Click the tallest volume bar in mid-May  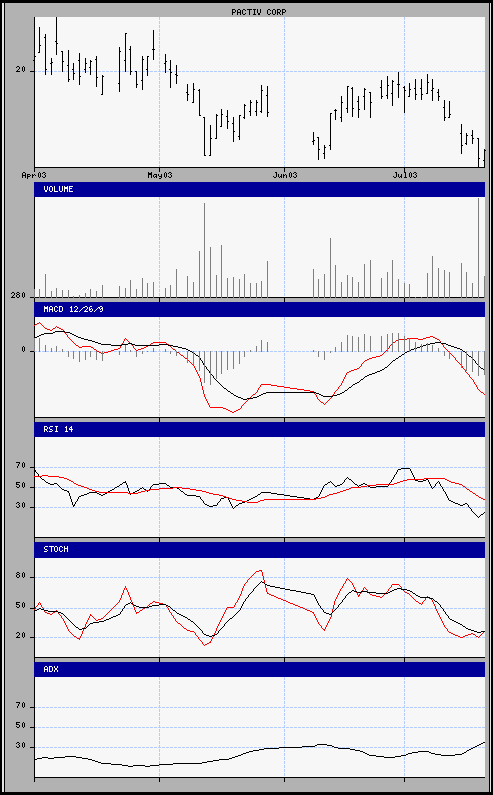(x=204, y=250)
